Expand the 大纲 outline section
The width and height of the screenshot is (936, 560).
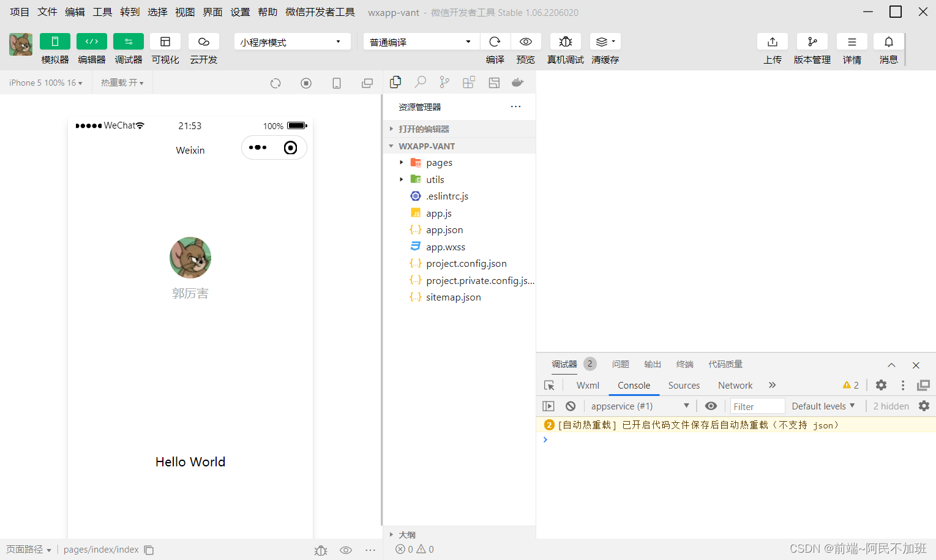point(459,534)
